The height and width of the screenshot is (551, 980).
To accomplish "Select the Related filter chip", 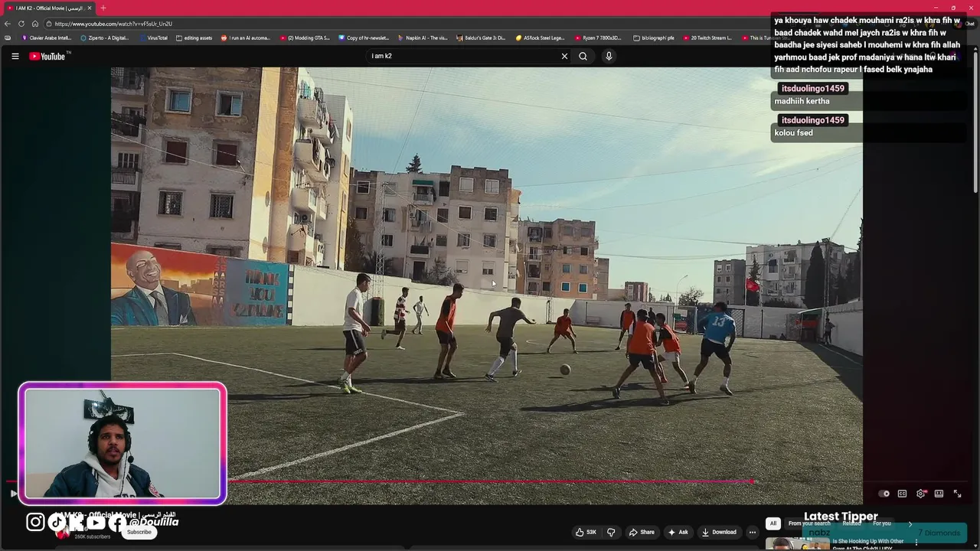I will pos(851,523).
